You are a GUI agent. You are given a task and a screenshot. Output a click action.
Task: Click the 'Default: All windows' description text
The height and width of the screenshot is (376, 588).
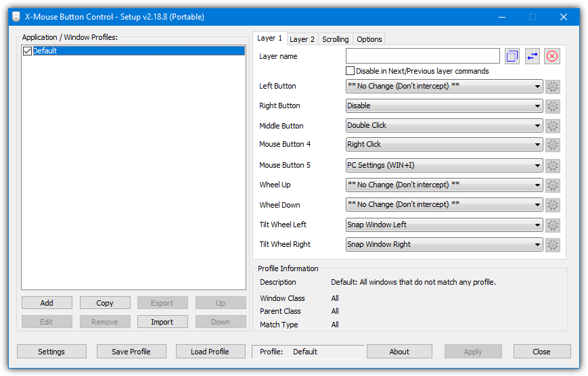coord(413,282)
